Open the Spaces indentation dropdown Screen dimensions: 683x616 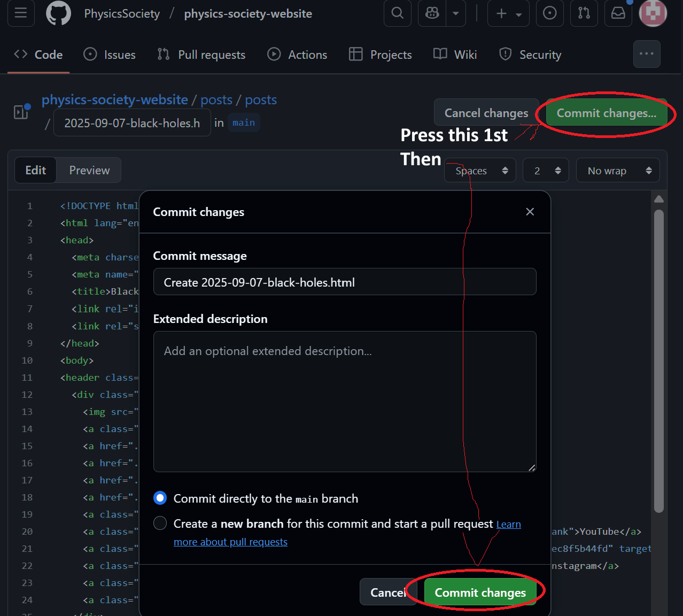click(479, 170)
